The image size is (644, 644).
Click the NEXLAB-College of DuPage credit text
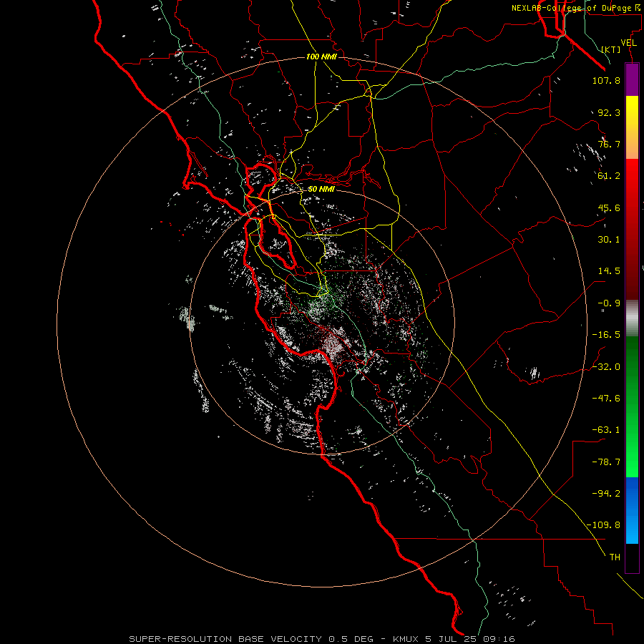[577, 8]
